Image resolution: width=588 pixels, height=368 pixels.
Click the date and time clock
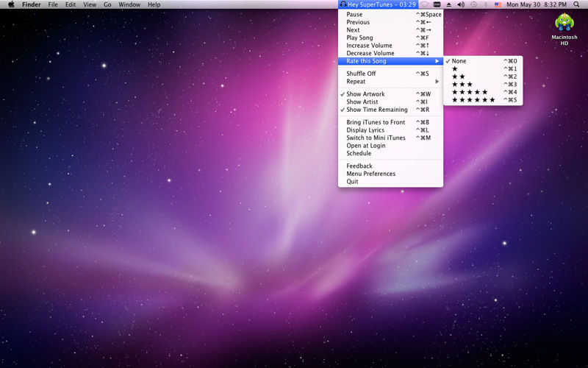tap(537, 4)
